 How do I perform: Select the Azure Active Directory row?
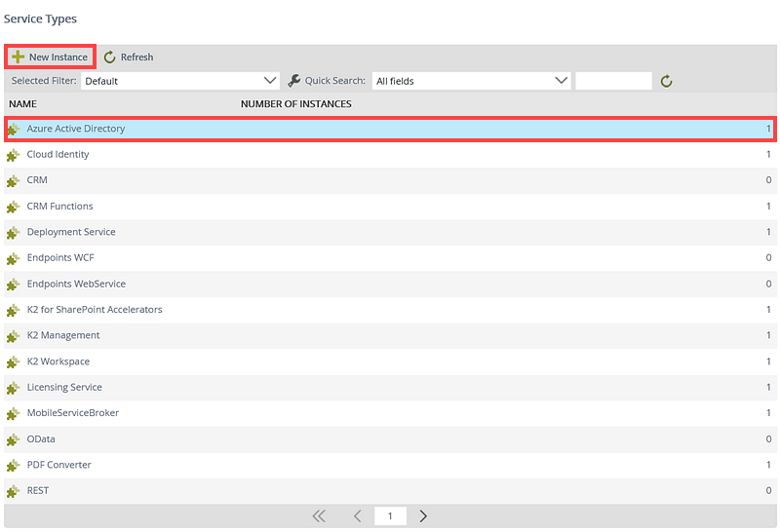pyautogui.click(x=390, y=129)
